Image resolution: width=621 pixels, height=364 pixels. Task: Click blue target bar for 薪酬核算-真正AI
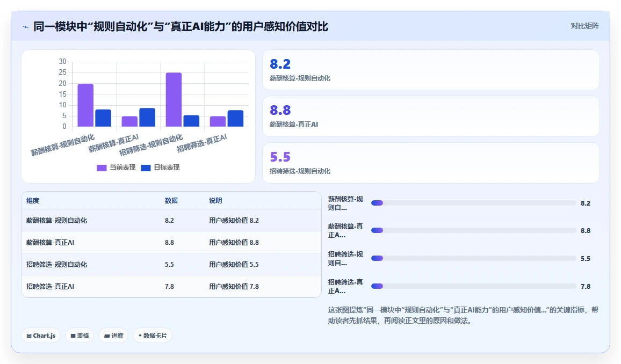click(147, 118)
